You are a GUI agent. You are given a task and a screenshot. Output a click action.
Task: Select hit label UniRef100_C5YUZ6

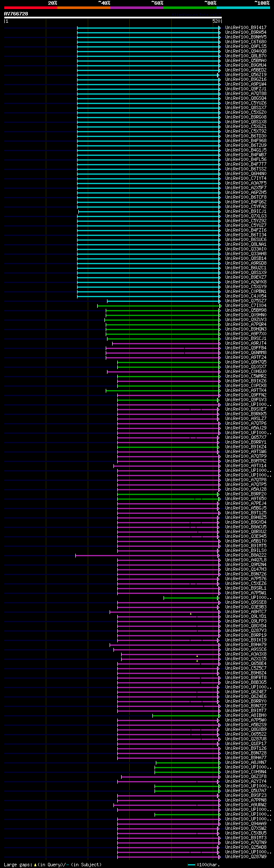[x=246, y=103]
